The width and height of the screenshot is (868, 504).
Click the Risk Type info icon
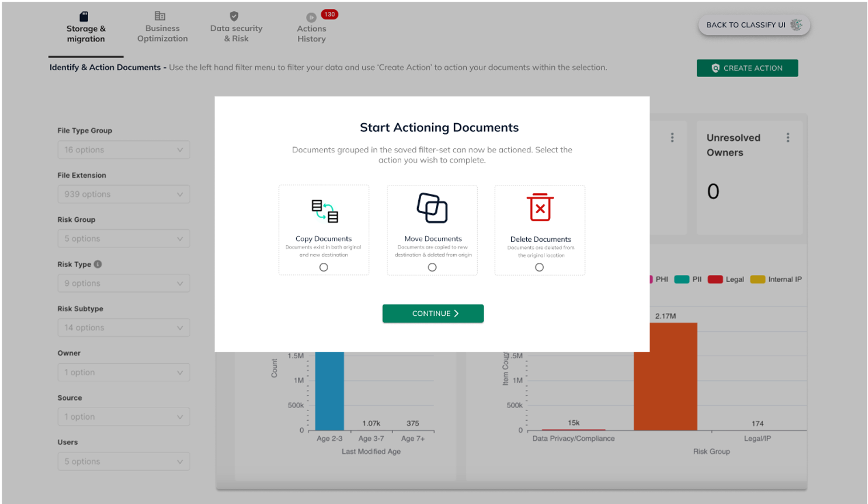98,264
